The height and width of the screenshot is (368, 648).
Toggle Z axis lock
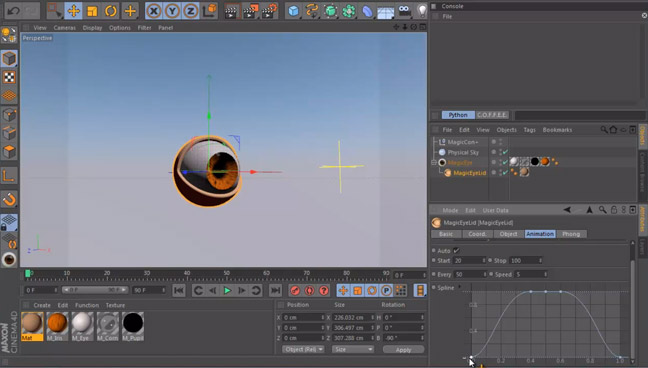pos(190,11)
